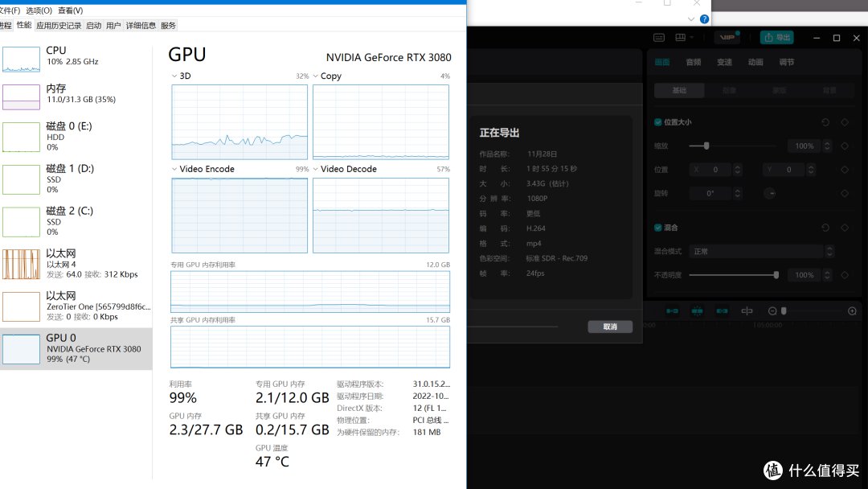868x489 pixels.
Task: Click 取消 to cancel the export
Action: click(610, 327)
